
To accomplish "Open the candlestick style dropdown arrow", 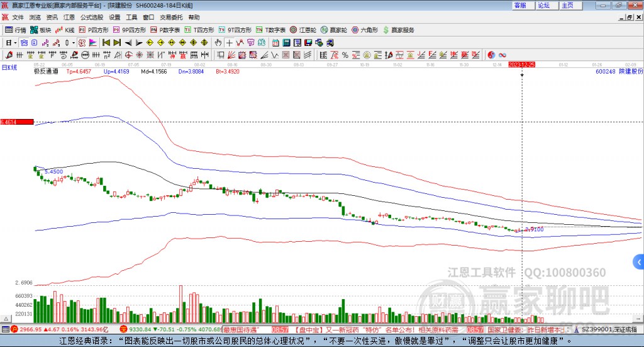I will pos(73,43).
